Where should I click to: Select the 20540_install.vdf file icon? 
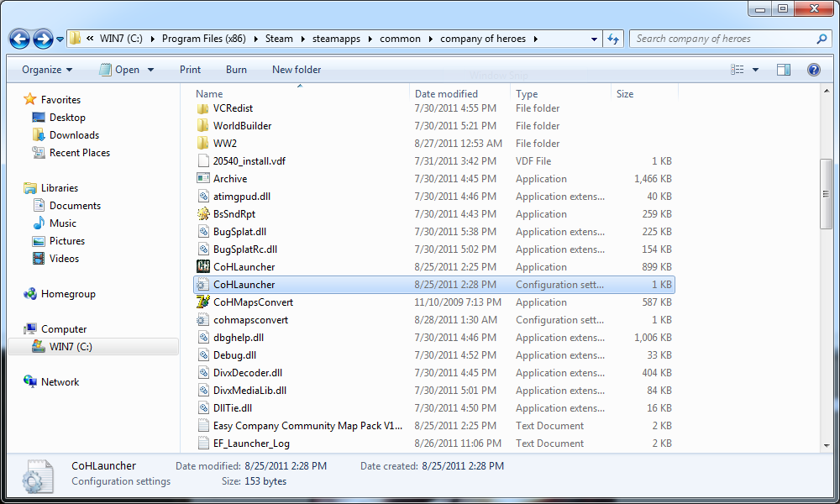[203, 161]
